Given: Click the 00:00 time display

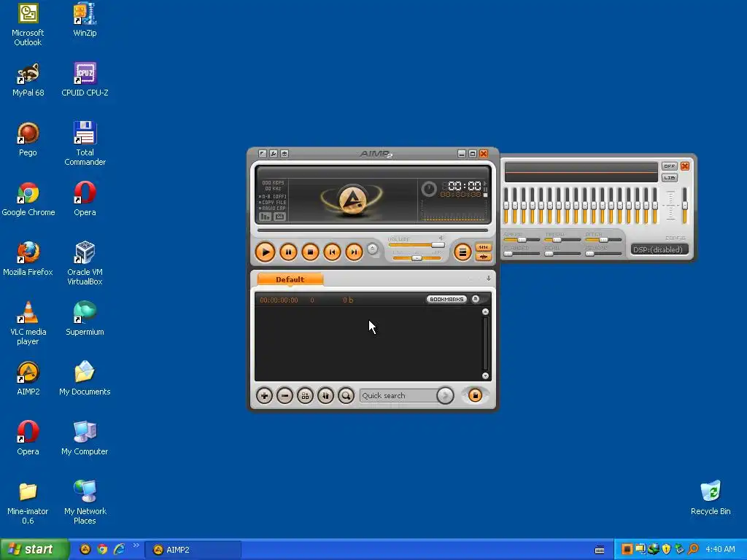Looking at the screenshot, I should [x=465, y=186].
